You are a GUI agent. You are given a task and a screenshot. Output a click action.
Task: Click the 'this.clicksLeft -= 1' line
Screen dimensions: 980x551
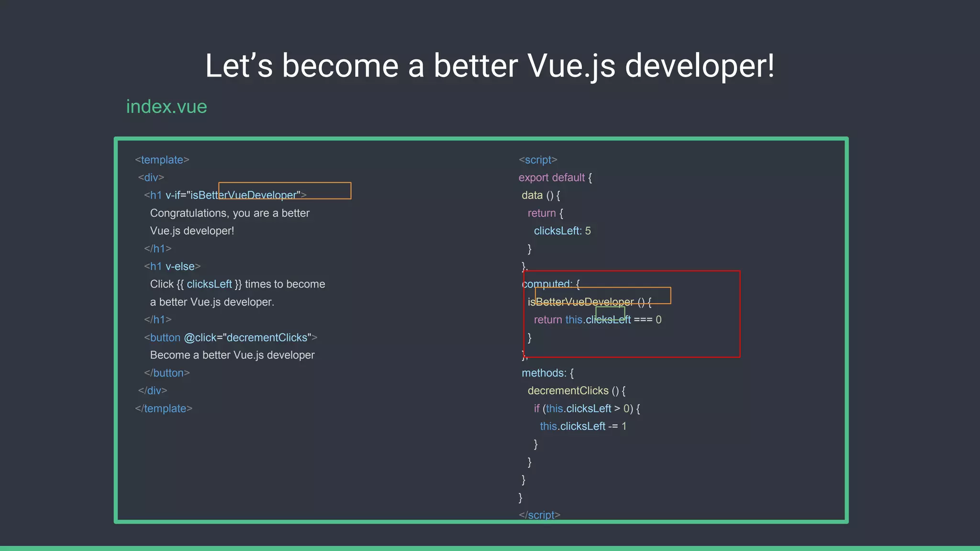coord(583,426)
